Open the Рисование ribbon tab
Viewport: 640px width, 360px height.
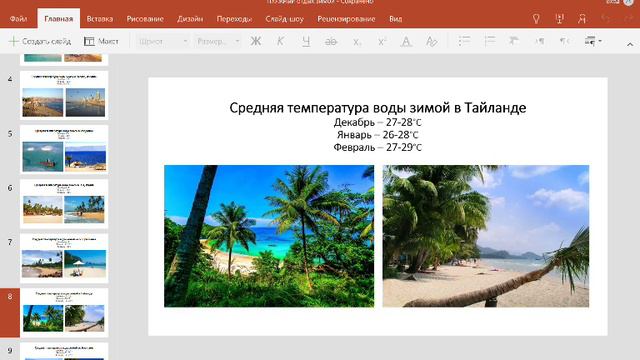145,19
